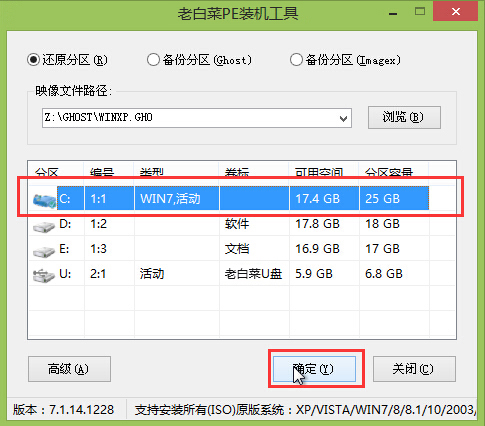Select 备份分区 (Ghost) radio option
The image size is (485, 426).
[x=153, y=60]
